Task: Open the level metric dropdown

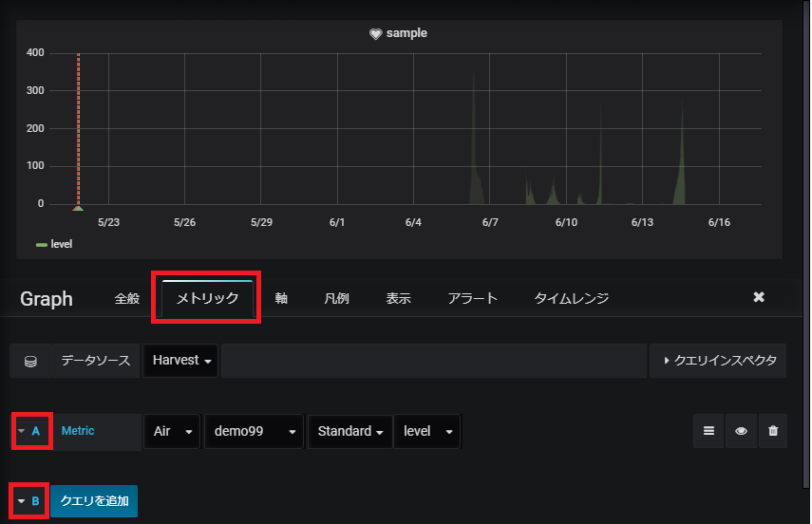Action: [427, 431]
